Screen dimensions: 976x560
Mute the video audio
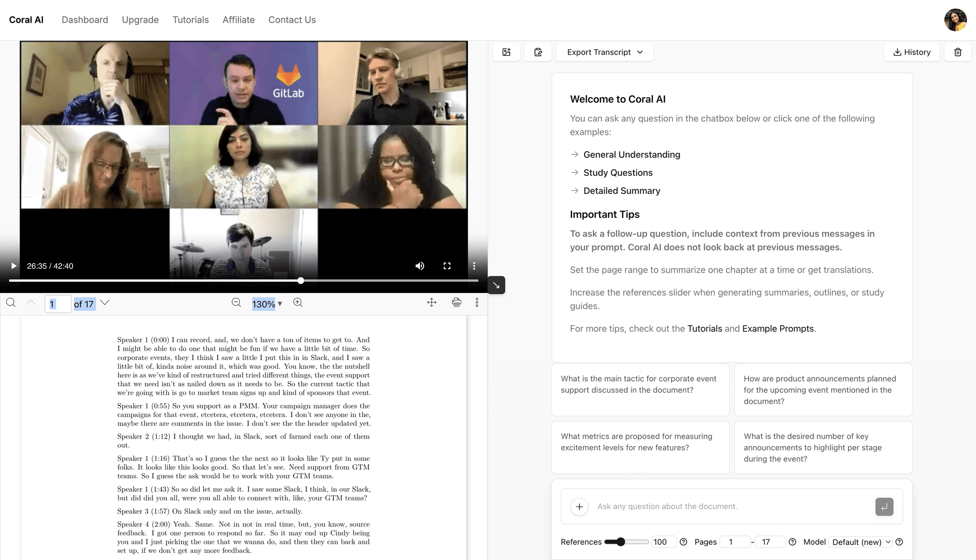420,266
